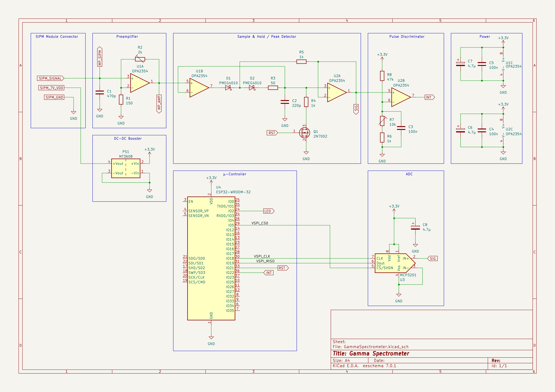
Task: Click the 'U1C OPA2354' power unit text
Action: tap(513, 64)
